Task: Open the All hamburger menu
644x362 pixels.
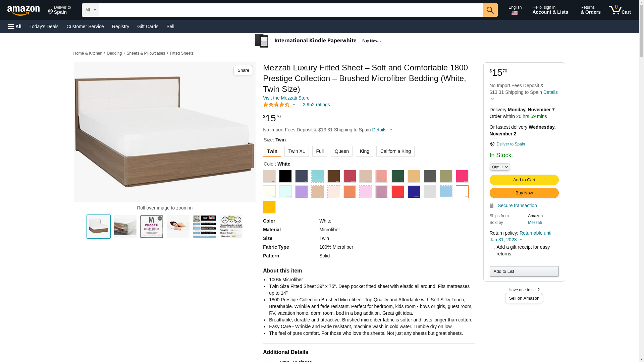Action: pyautogui.click(x=15, y=26)
